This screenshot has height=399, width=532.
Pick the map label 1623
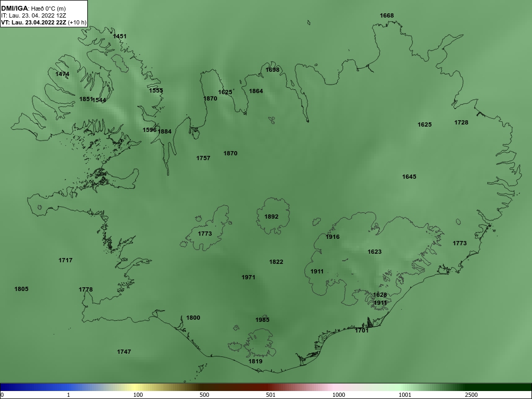click(375, 252)
